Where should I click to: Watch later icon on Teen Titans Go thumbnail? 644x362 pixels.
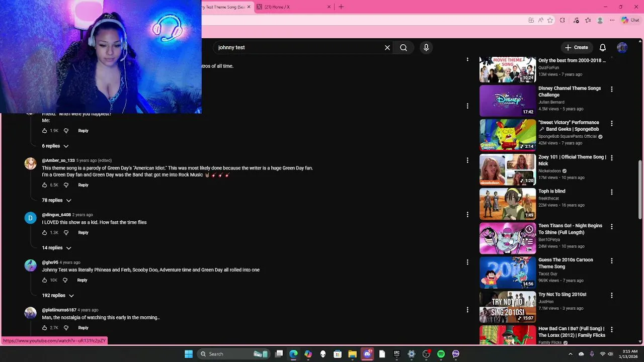(529, 229)
